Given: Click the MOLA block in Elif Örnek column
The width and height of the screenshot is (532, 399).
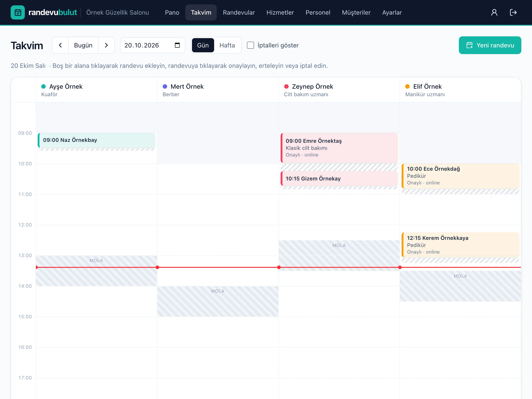Looking at the screenshot, I should tap(460, 286).
